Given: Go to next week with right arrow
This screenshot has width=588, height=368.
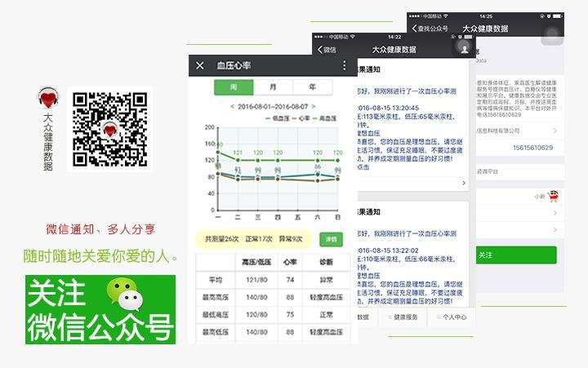Looking at the screenshot, I should coord(314,106).
